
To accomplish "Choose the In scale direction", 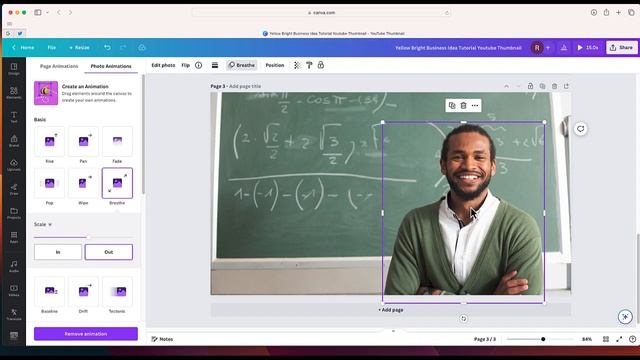I will coord(58,252).
